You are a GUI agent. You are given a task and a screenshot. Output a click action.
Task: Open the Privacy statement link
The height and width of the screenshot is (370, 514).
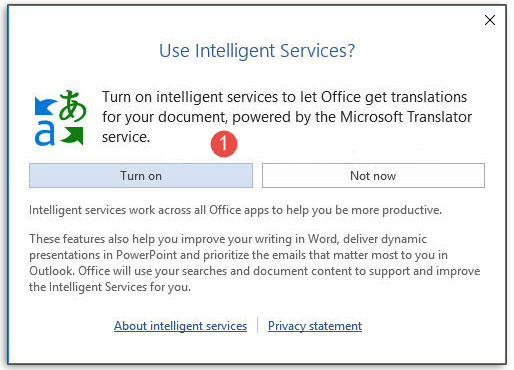click(315, 326)
